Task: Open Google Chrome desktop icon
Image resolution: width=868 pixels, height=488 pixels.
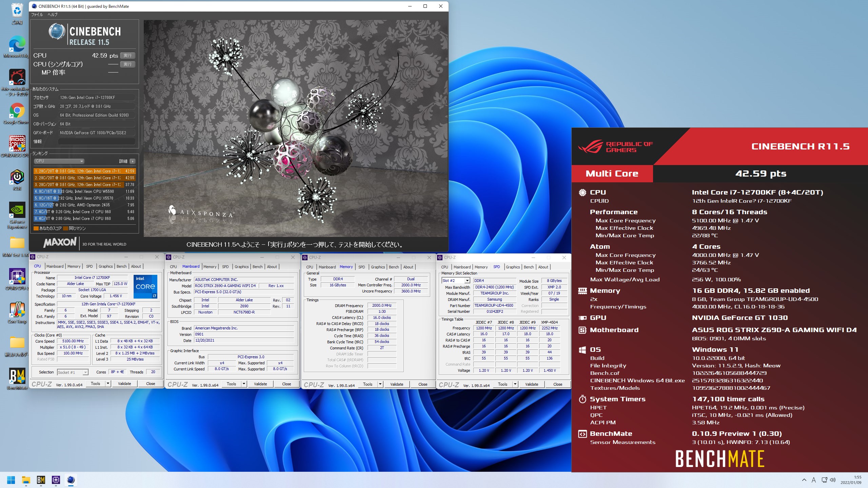Action: pos(17,114)
